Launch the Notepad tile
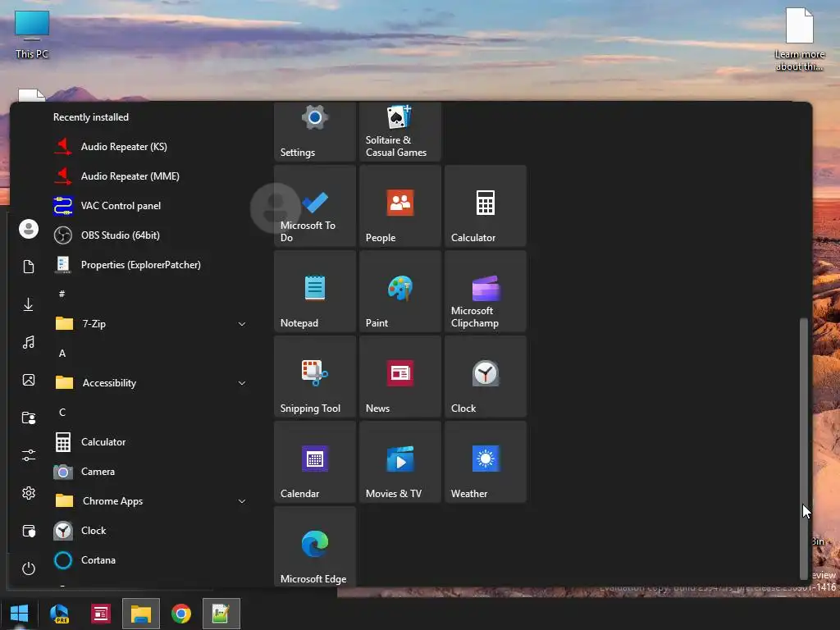The image size is (840, 630). (314, 291)
